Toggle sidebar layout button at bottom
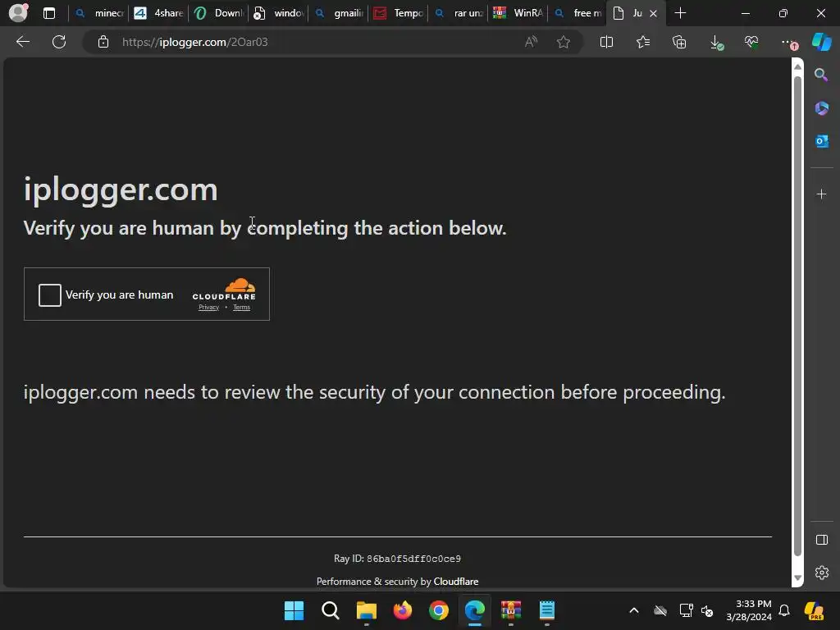The width and height of the screenshot is (840, 630). 821,540
